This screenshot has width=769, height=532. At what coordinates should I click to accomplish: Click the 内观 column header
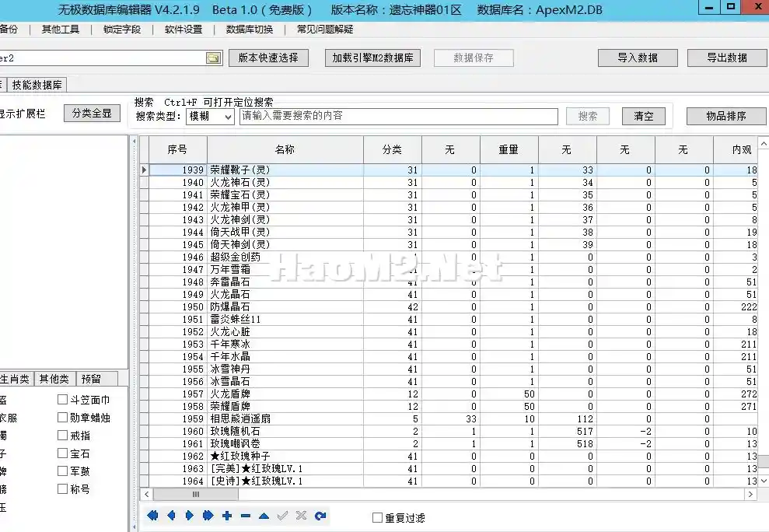coord(736,149)
